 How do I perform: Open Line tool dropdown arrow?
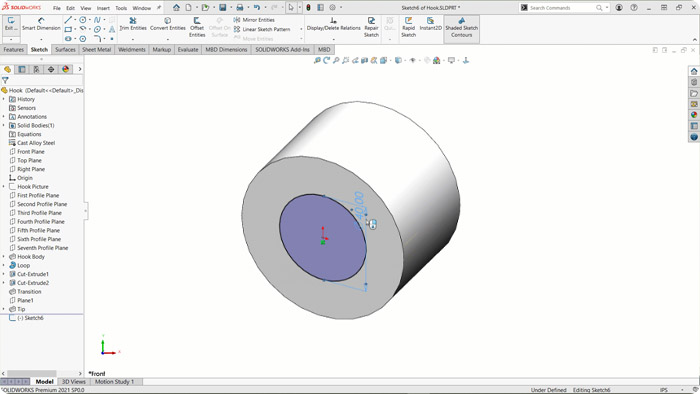(x=75, y=20)
